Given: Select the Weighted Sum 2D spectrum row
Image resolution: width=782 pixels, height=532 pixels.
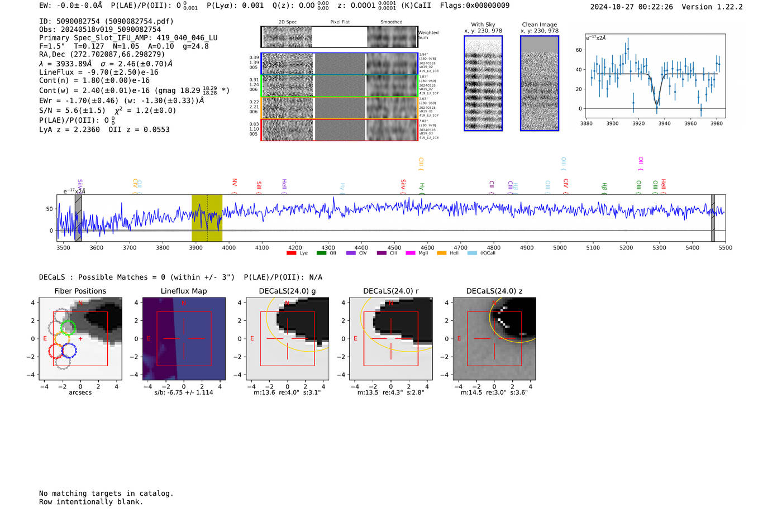Looking at the screenshot, I should click(340, 37).
